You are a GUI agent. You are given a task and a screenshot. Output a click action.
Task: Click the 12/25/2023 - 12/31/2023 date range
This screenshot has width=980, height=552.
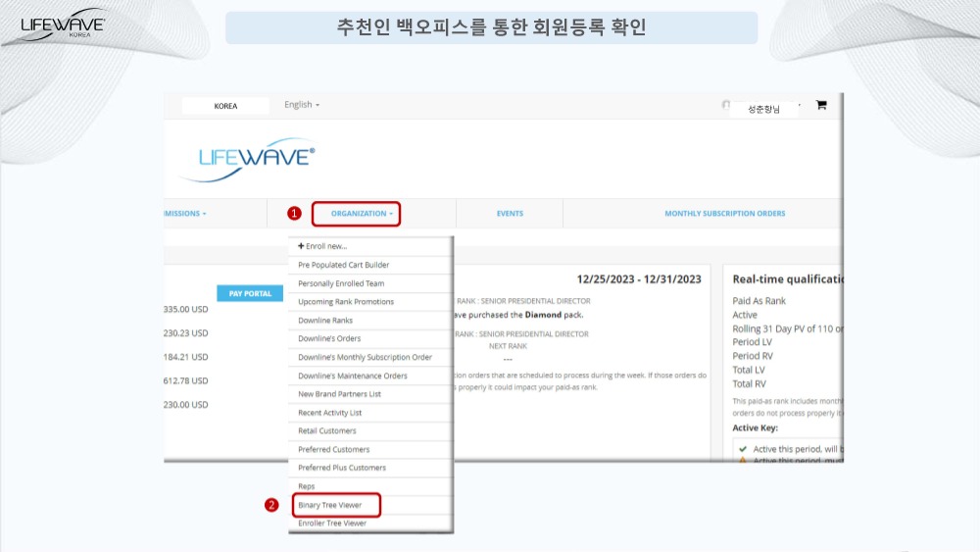pos(639,279)
